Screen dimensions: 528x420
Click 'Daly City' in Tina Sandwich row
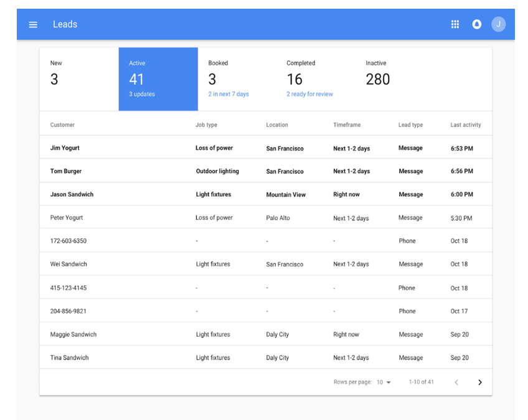(x=278, y=358)
